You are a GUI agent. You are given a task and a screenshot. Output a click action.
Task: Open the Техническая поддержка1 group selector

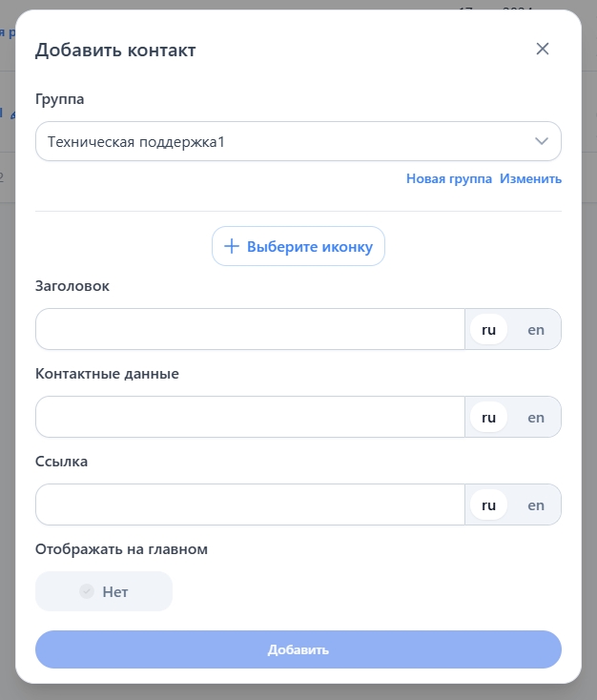tap(286, 141)
